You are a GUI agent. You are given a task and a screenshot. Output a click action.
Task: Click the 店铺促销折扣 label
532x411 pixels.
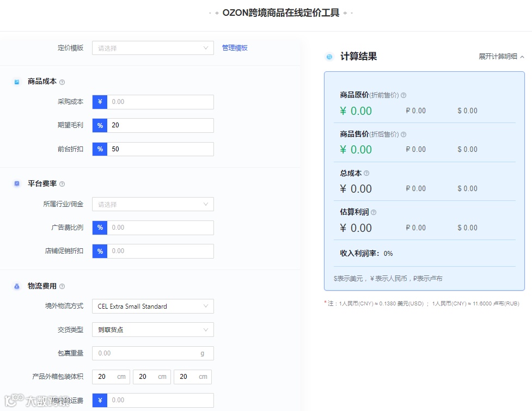click(x=64, y=251)
